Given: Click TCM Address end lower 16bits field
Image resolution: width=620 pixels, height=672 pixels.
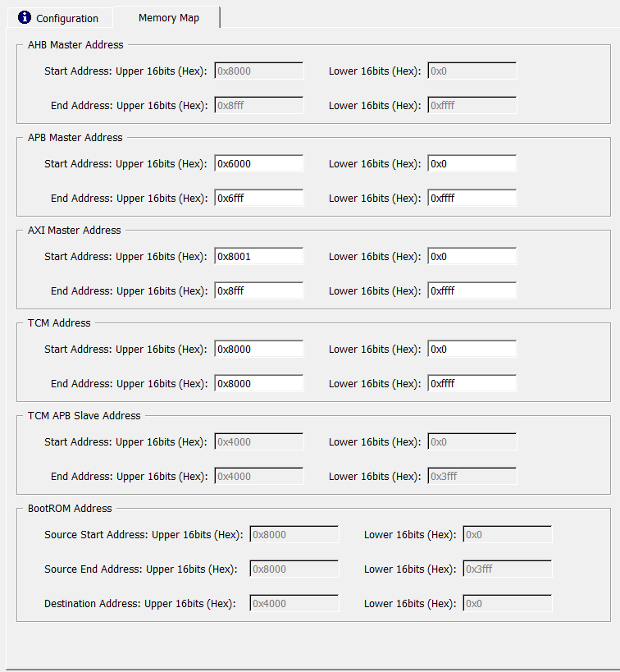Looking at the screenshot, I should pos(472,383).
